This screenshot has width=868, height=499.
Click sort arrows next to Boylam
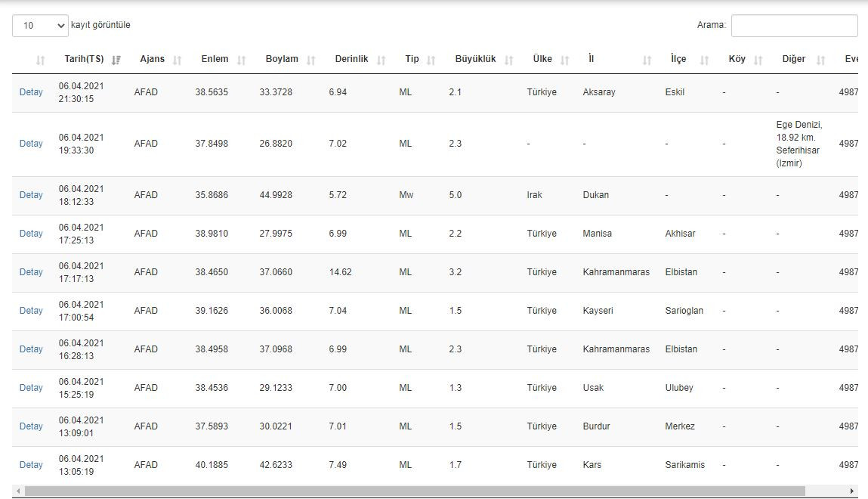tap(311, 60)
